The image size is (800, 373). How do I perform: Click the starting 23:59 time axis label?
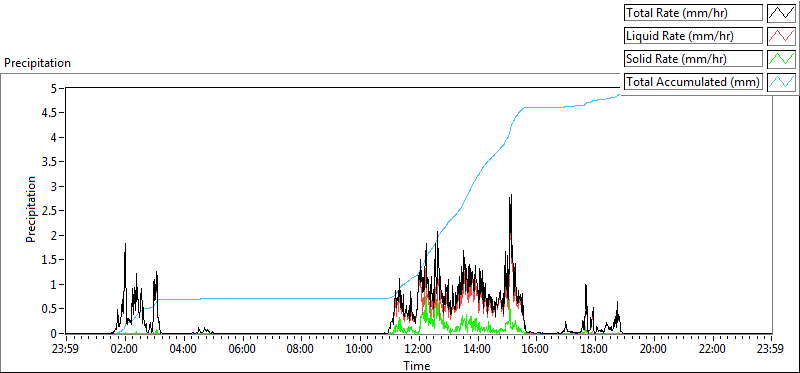66,350
